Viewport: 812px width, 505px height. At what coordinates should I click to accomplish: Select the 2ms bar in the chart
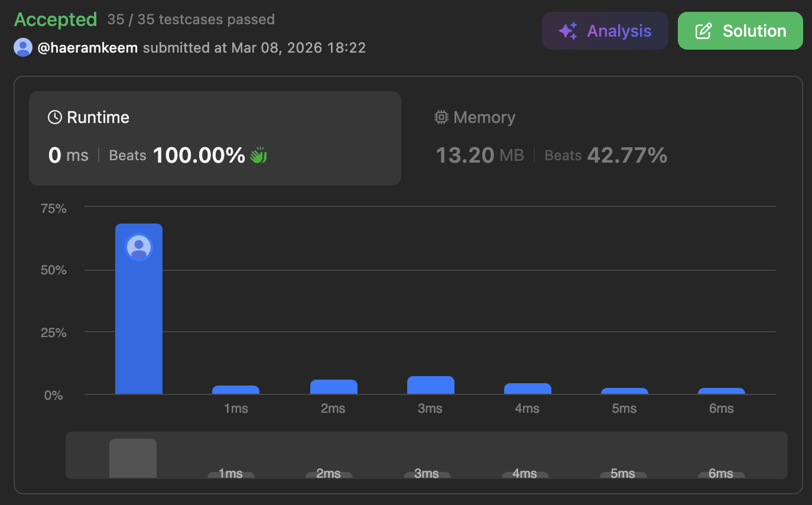tap(334, 387)
